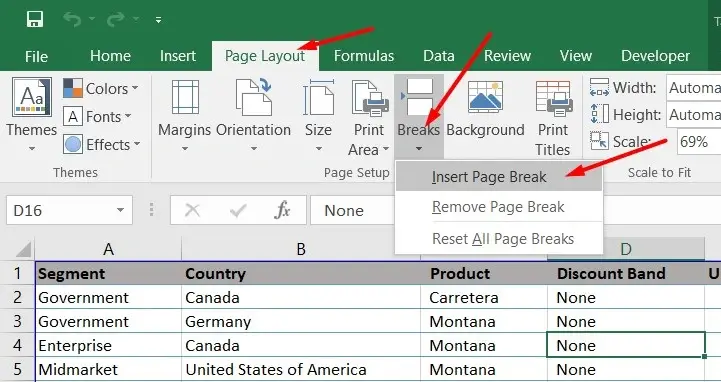The image size is (721, 382).
Task: Click the Width icon in Scale to Fit
Action: pos(599,87)
